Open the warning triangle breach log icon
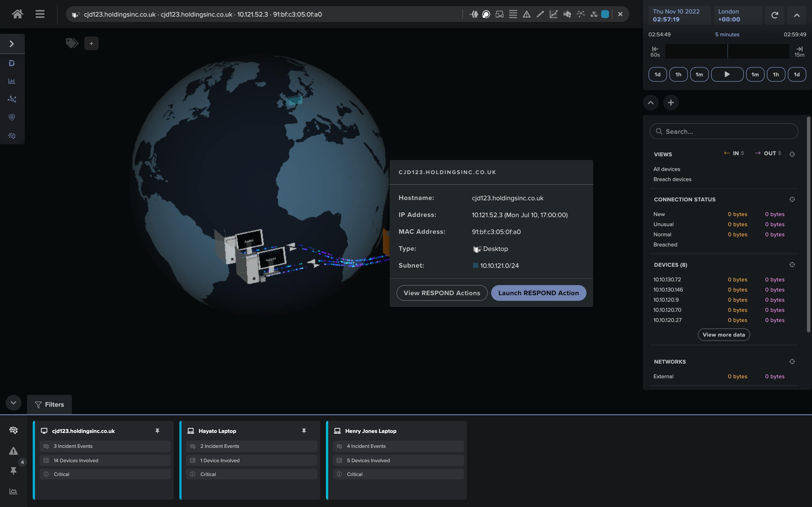This screenshot has width=812, height=507. (526, 14)
